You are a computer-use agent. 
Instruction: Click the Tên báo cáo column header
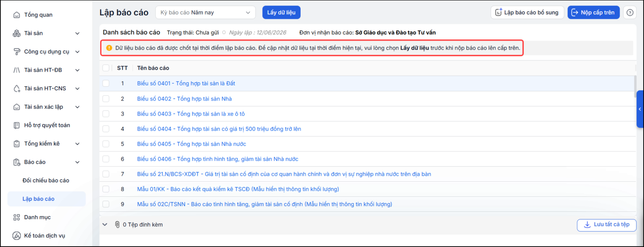click(x=153, y=68)
